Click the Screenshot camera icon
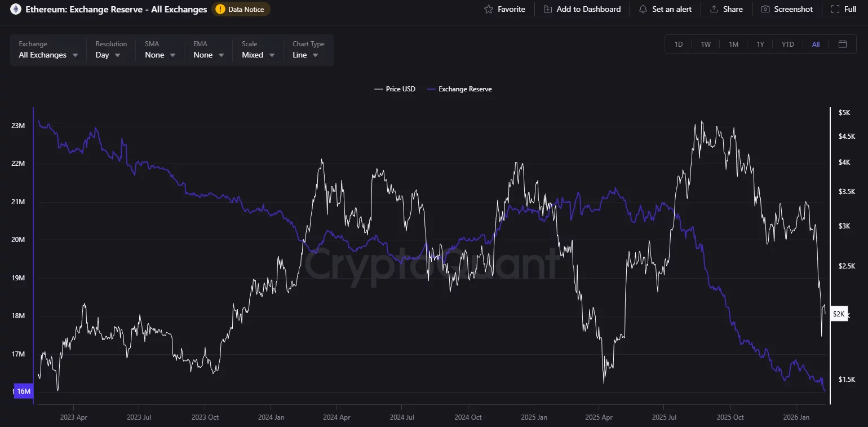The width and height of the screenshot is (868, 427). (x=765, y=9)
